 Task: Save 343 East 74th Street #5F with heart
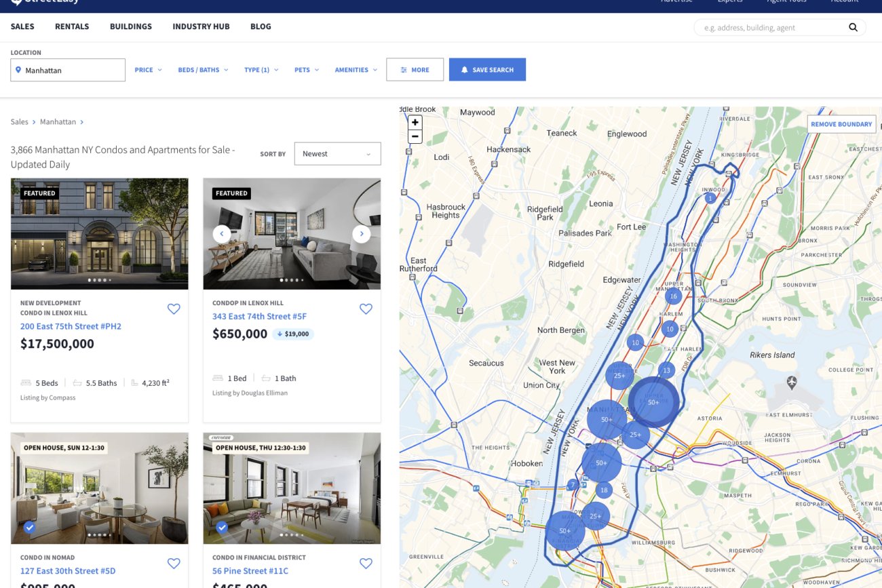click(x=366, y=309)
